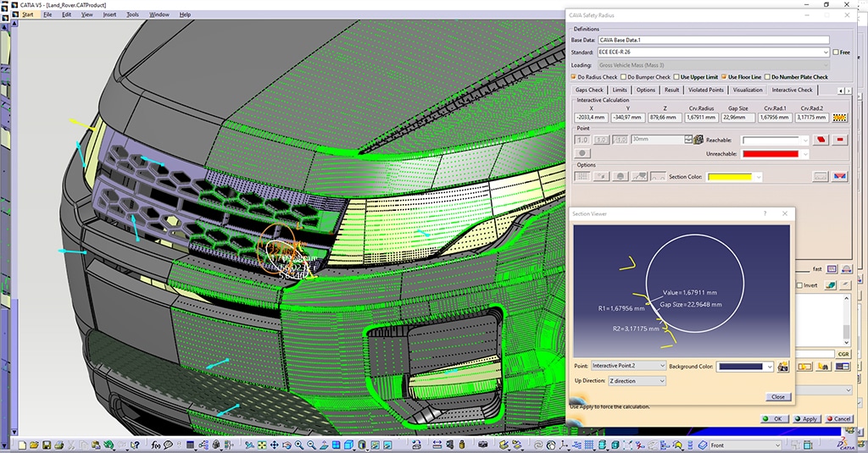Select the Fit All In view icon
This screenshot has width=868, height=453.
(262, 445)
